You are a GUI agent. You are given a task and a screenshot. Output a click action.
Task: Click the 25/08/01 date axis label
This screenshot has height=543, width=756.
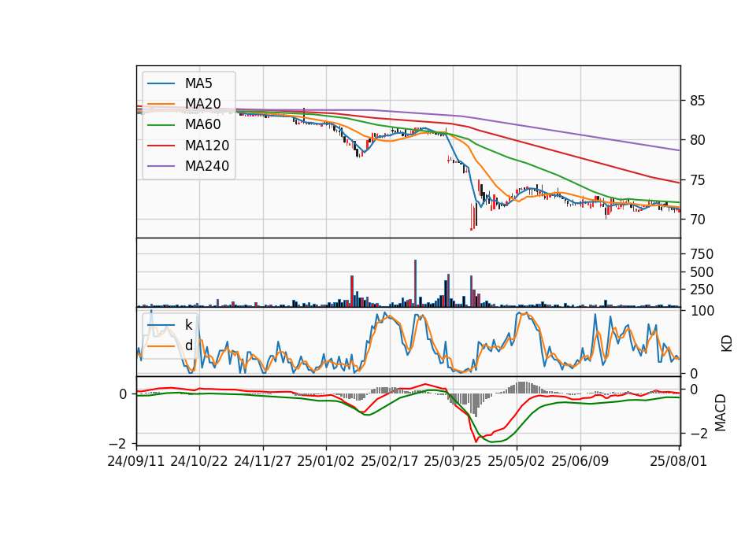pyautogui.click(x=678, y=461)
